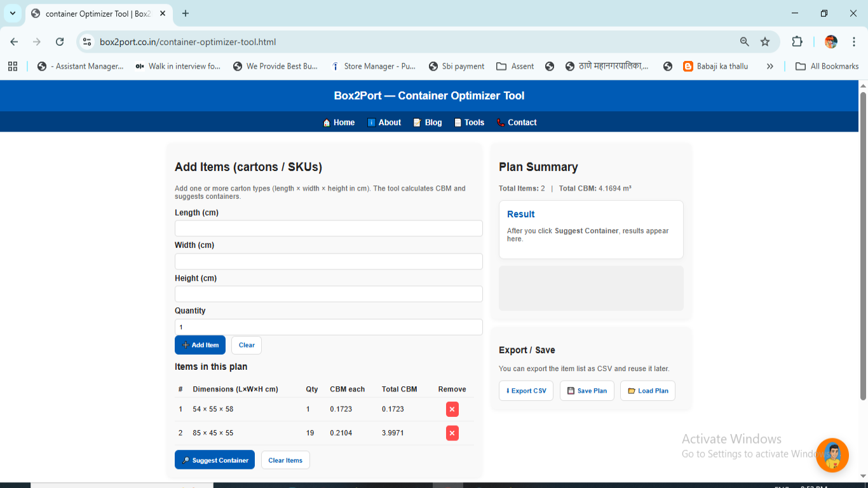Open Babaji ka thallu bookmark
Screen dimensions: 868x488
tap(715, 66)
